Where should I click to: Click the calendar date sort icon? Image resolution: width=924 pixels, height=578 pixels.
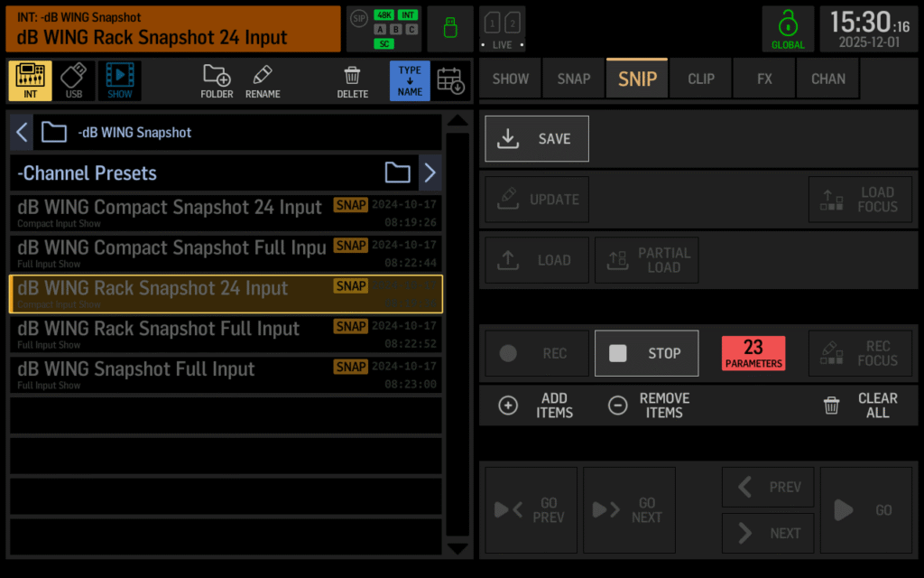(450, 80)
